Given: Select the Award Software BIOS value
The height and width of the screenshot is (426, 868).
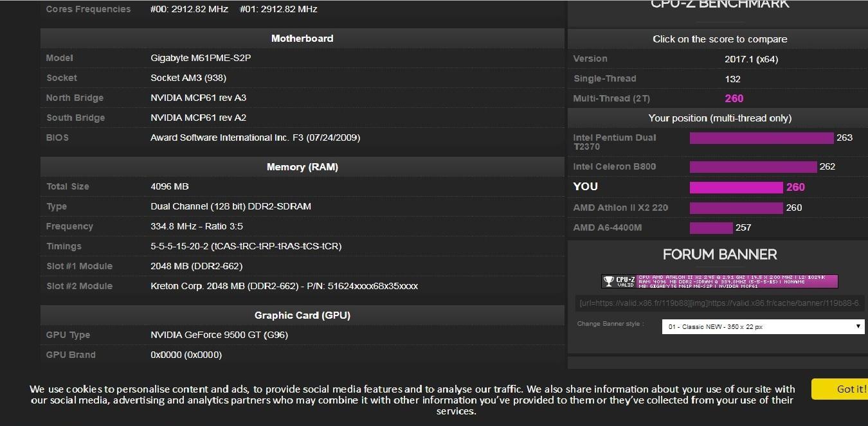Looking at the screenshot, I should point(255,138).
